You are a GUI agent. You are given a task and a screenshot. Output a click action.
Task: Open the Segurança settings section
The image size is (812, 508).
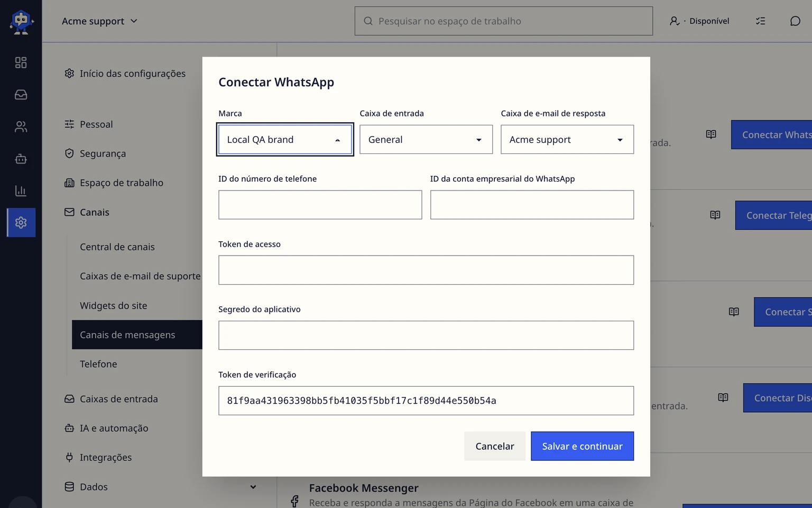click(x=96, y=153)
